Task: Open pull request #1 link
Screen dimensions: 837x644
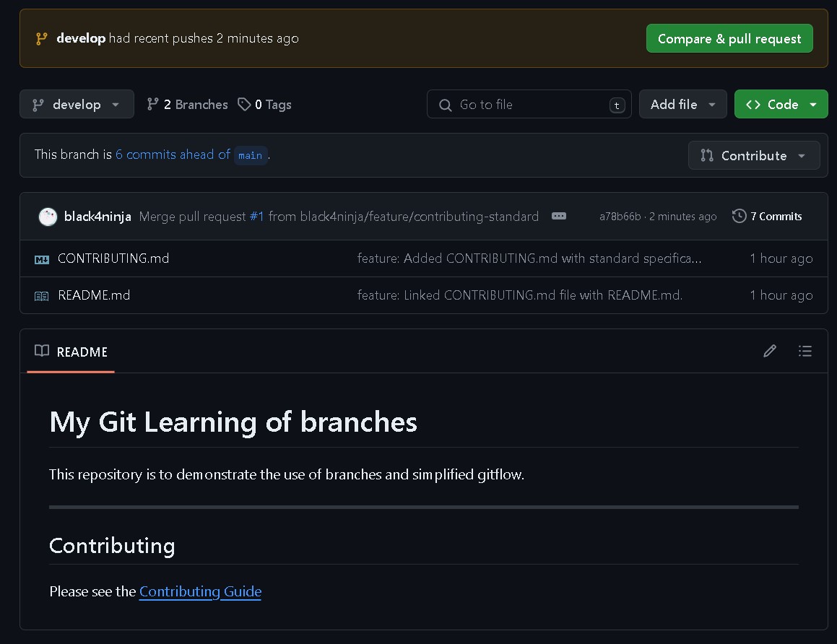Action: 256,217
